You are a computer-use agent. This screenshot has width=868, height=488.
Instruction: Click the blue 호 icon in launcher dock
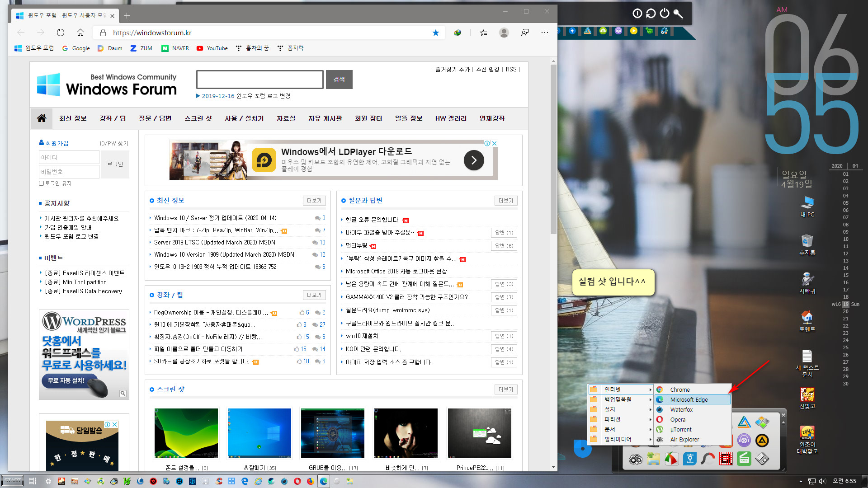pyautogui.click(x=690, y=459)
